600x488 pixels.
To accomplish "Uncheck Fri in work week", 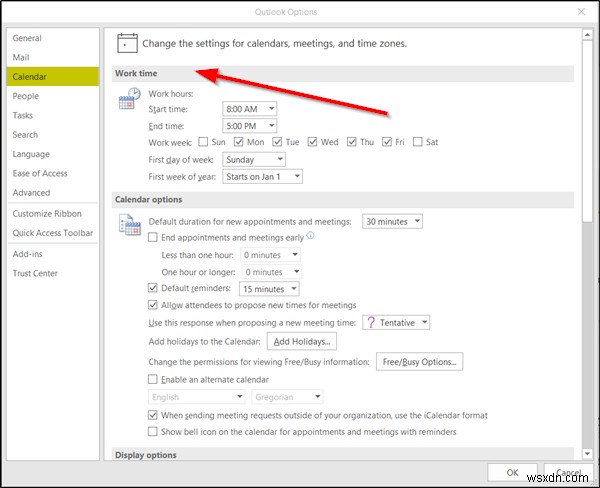I will [387, 142].
